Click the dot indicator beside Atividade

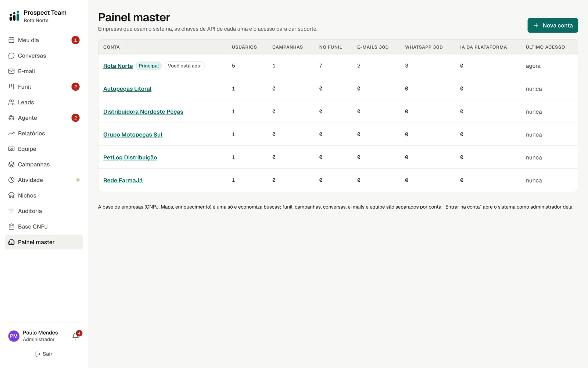pos(78,180)
